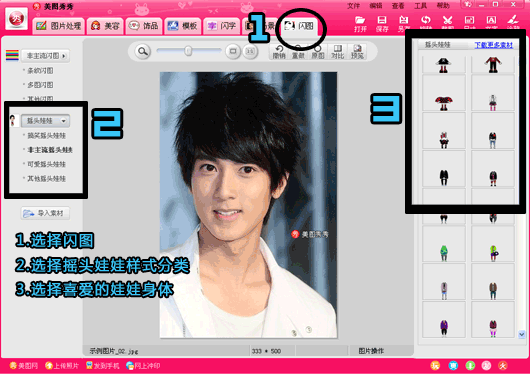Image resolution: width=530 pixels, height=374 pixels.
Task: Click the 导入素材 button
Action: coord(45,213)
